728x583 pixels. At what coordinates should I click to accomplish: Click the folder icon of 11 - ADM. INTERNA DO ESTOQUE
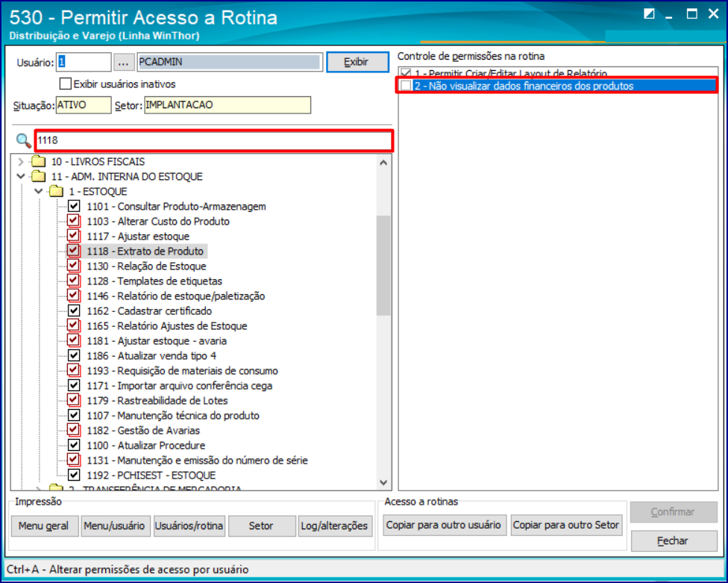click(39, 176)
